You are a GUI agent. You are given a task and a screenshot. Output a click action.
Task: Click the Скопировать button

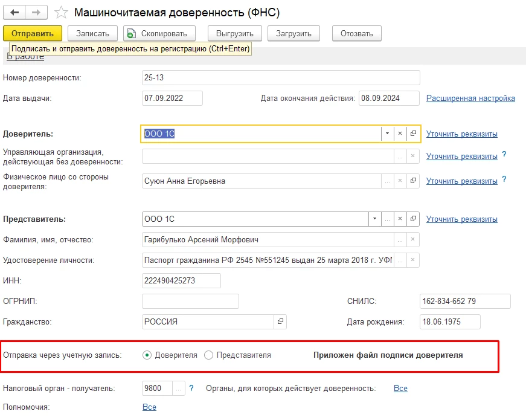coord(159,33)
